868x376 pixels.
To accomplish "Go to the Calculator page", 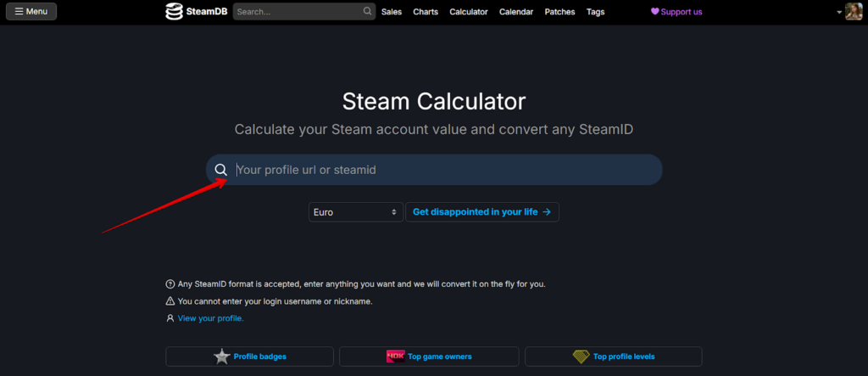I will [469, 12].
